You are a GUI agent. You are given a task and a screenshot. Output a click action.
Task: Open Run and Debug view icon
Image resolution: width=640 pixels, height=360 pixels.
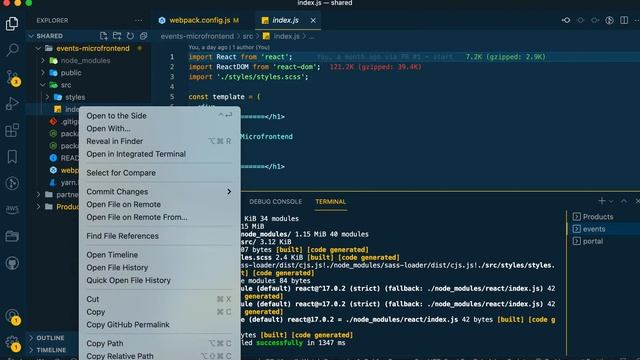12,104
